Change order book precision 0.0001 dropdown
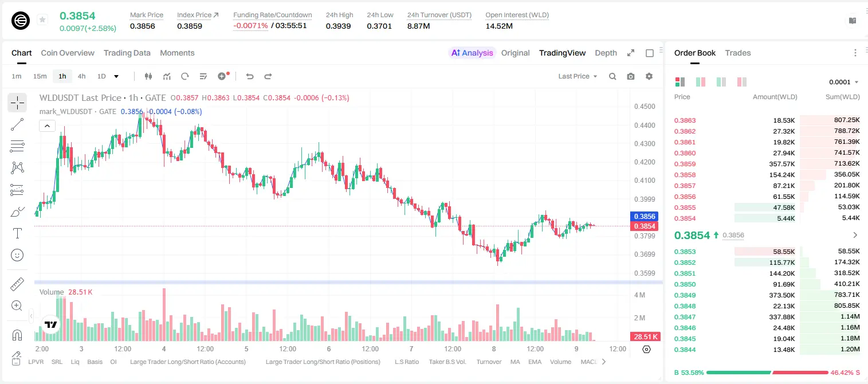 coord(844,82)
